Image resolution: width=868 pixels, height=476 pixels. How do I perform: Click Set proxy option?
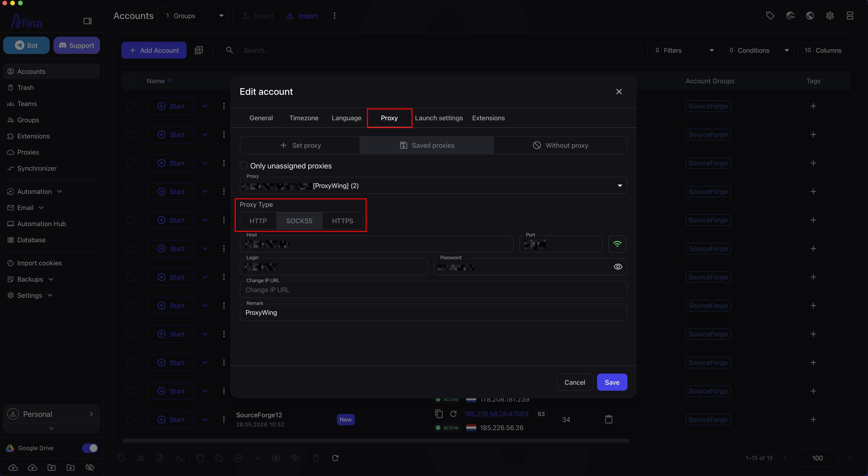300,145
